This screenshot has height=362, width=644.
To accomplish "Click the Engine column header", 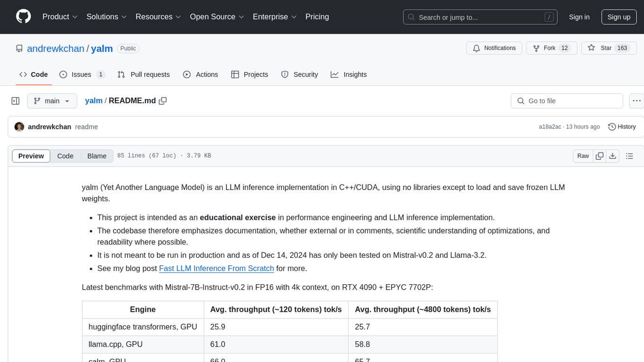I will coord(143,309).
